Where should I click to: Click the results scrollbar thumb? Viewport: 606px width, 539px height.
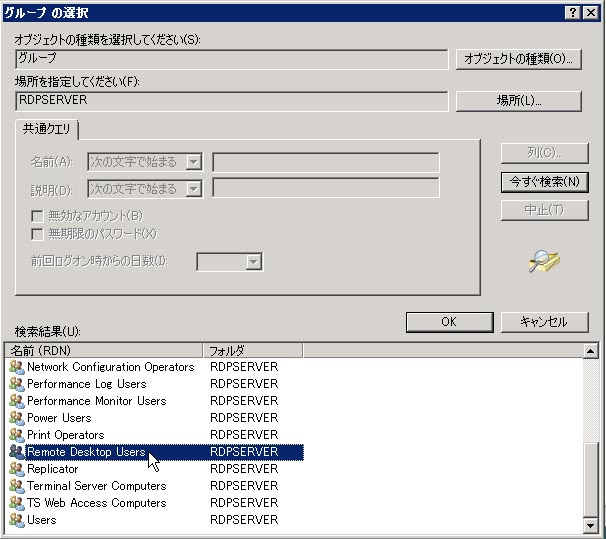coord(591,479)
